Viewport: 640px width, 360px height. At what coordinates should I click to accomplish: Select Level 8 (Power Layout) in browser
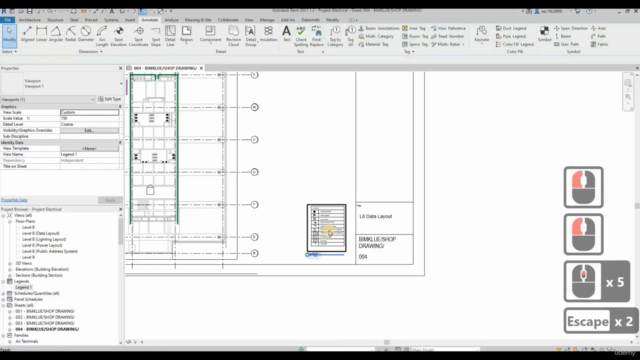pos(42,245)
